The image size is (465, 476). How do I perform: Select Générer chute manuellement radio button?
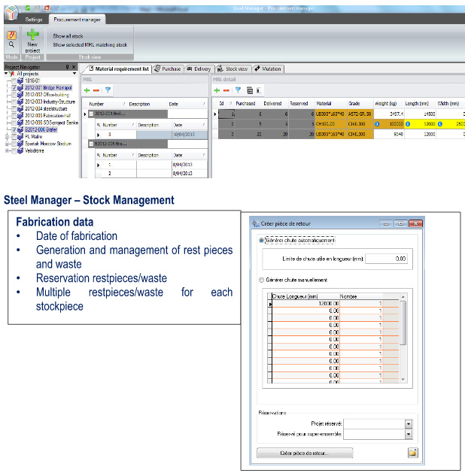coord(261,280)
